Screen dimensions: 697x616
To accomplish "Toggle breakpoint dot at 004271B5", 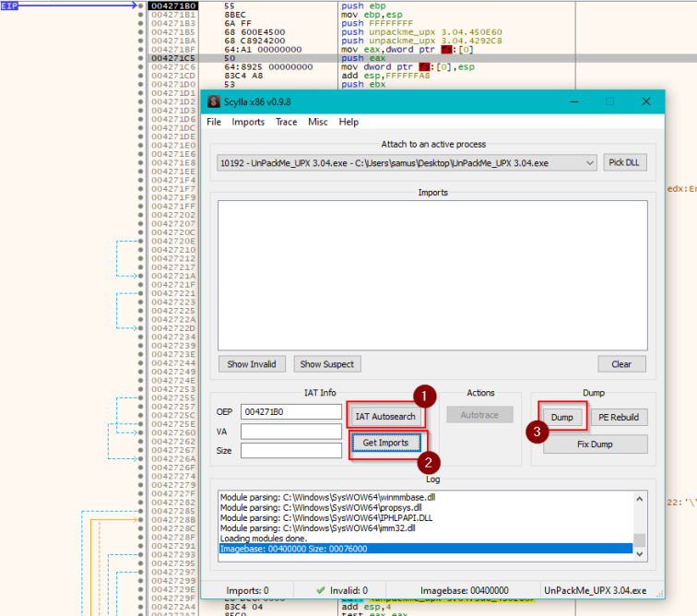I will pos(141,32).
